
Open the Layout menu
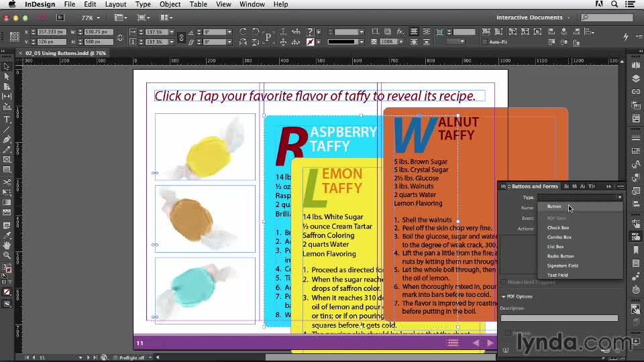pyautogui.click(x=115, y=4)
